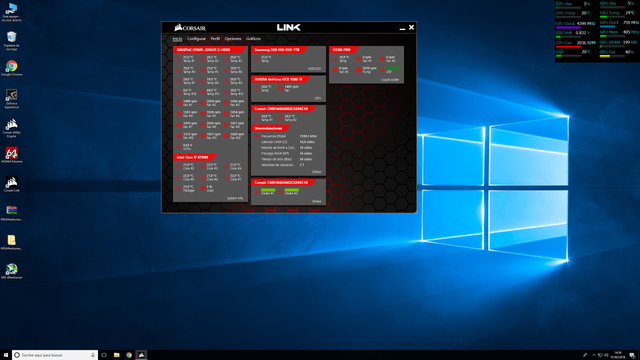Click the NVIDIA GeForce GTX 1080 Ti header
Screen dimensions: 640x360
tap(280, 79)
